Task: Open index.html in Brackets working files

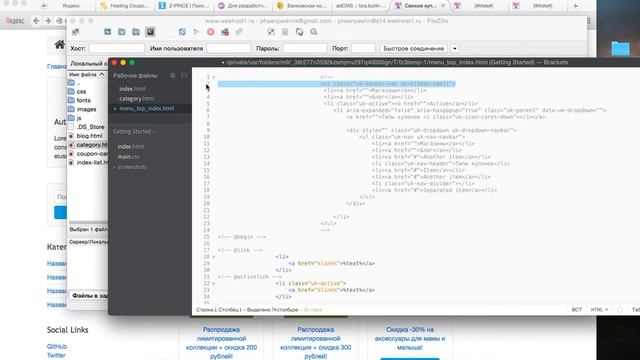Action: click(x=132, y=89)
